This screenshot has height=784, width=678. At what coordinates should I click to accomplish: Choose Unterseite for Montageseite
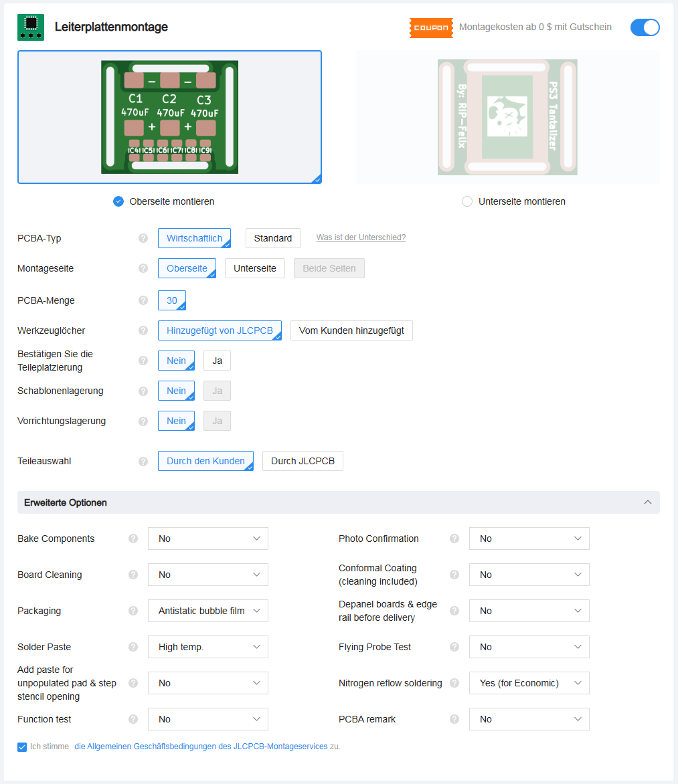coord(254,268)
